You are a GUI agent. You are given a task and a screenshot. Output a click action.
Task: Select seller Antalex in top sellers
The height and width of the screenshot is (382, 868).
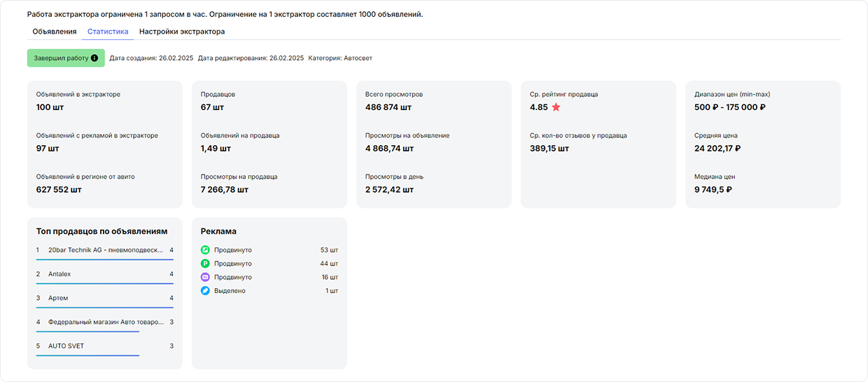pos(59,274)
